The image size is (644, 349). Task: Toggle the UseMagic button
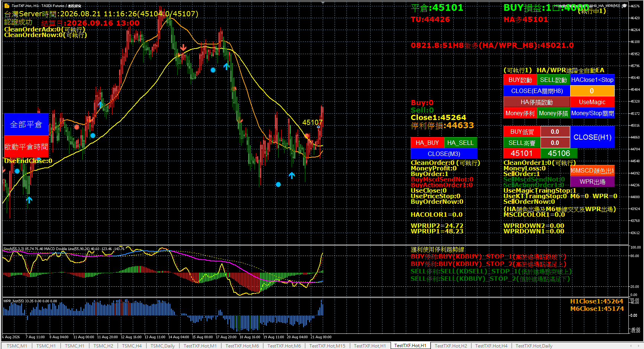(x=592, y=102)
